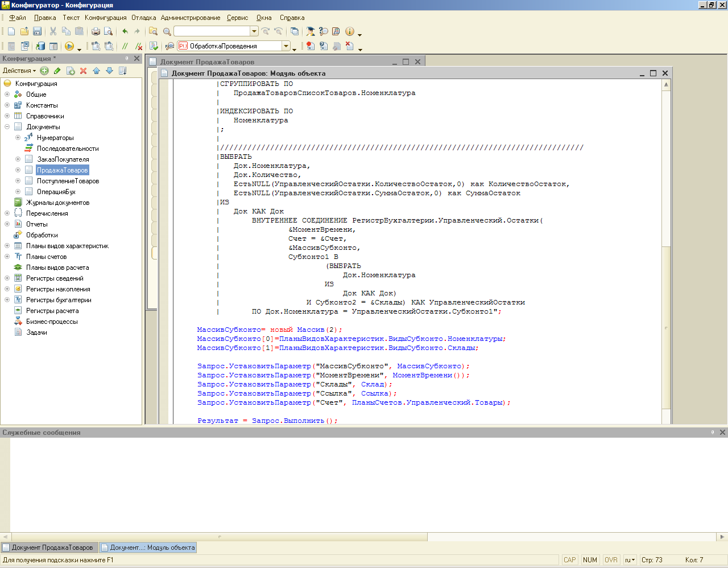Toggle the OVR overwrite mode indicator
This screenshot has height=568, width=728.
(611, 560)
